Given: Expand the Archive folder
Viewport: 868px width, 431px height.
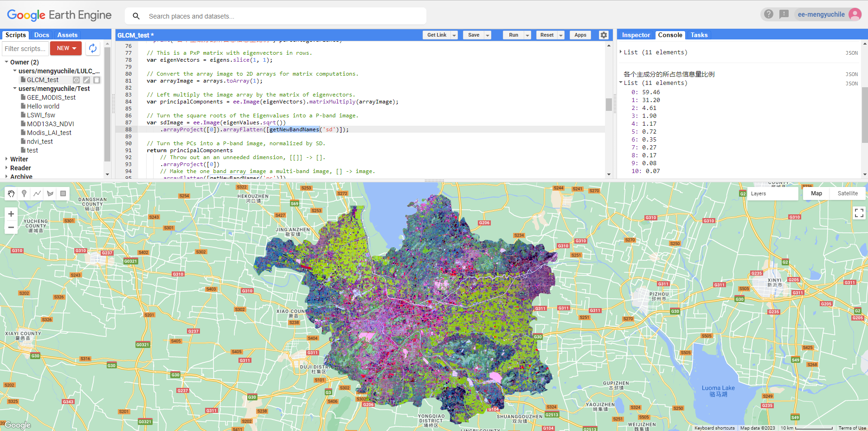Looking at the screenshot, I should click(x=6, y=176).
